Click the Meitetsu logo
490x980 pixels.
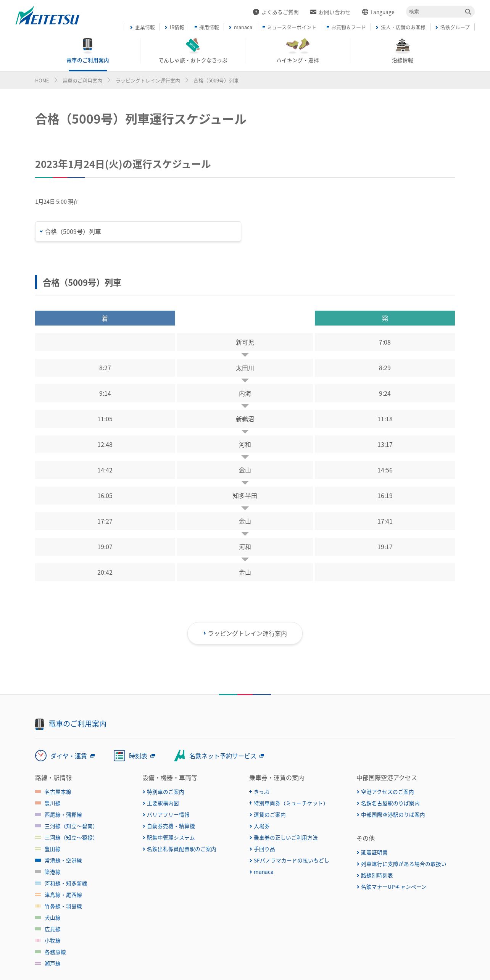47,16
